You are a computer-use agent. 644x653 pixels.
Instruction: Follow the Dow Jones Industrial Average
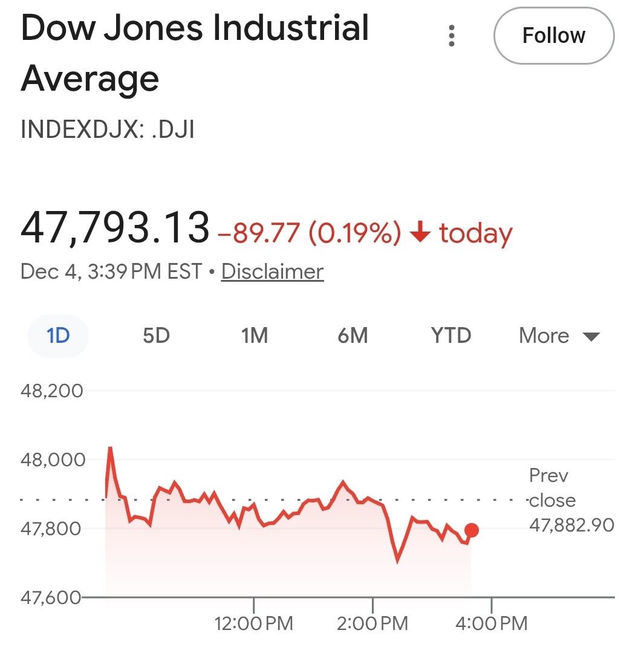pyautogui.click(x=553, y=36)
